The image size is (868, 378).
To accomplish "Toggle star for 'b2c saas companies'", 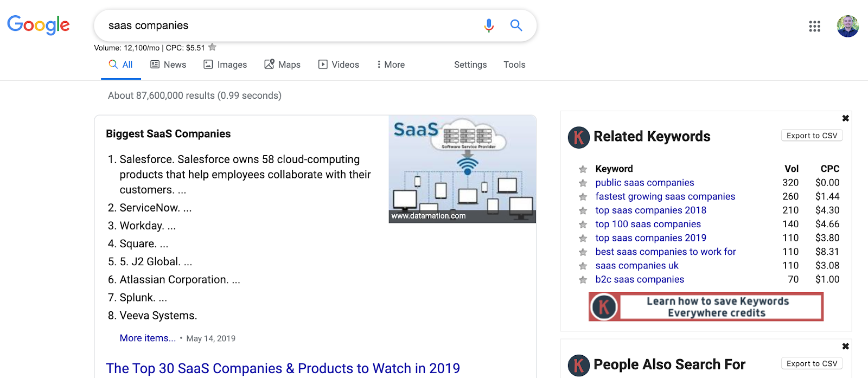I will pyautogui.click(x=583, y=280).
